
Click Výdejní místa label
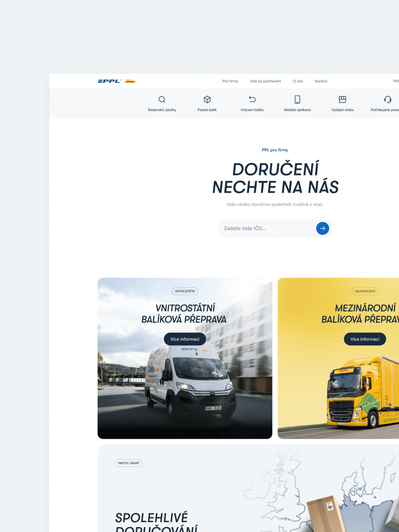342,110
